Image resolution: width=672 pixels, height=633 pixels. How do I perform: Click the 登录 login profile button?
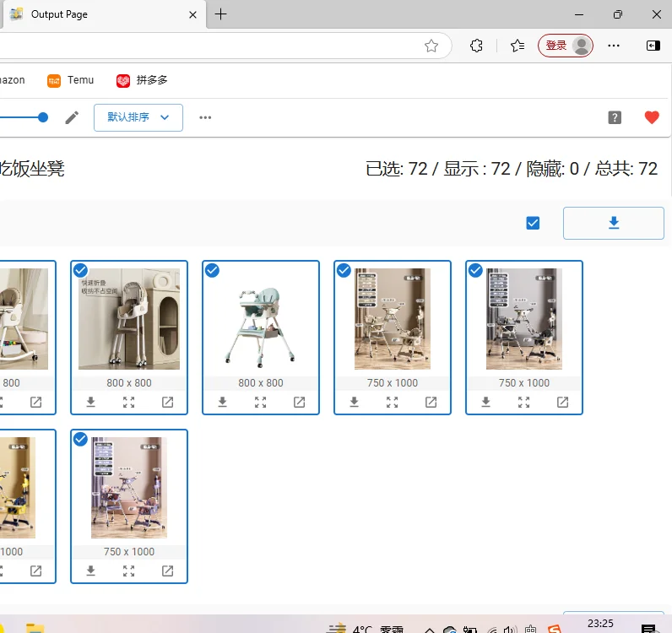point(566,46)
